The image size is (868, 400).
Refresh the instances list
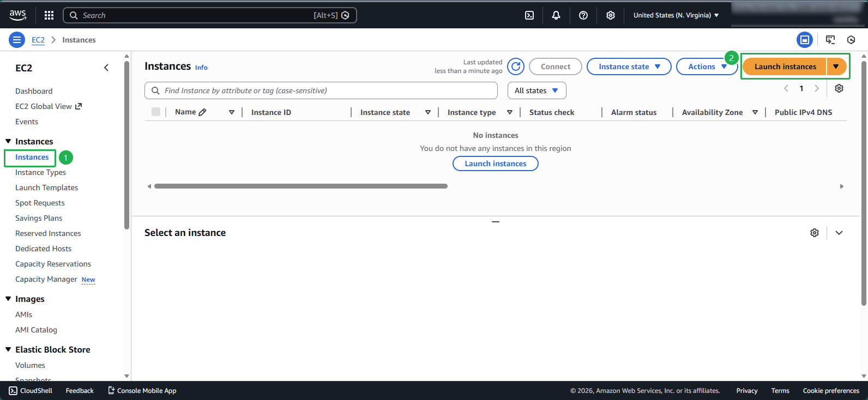[516, 66]
